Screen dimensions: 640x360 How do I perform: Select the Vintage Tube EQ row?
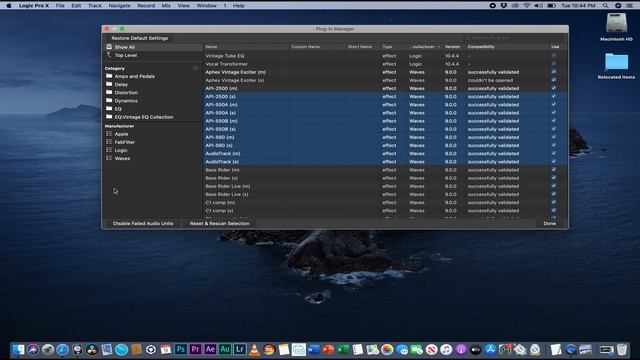[385, 56]
